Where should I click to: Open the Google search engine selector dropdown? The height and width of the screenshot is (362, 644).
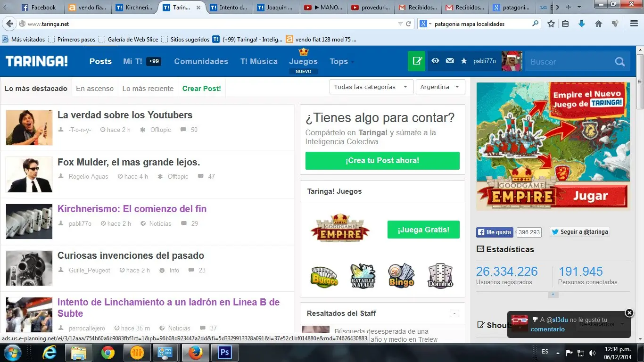pyautogui.click(x=425, y=24)
